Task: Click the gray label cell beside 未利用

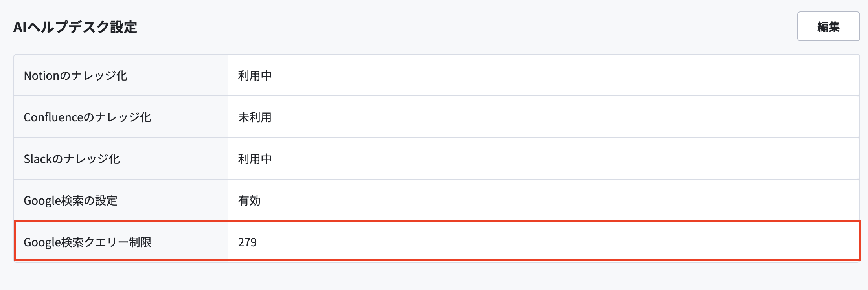Action: pyautogui.click(x=121, y=117)
